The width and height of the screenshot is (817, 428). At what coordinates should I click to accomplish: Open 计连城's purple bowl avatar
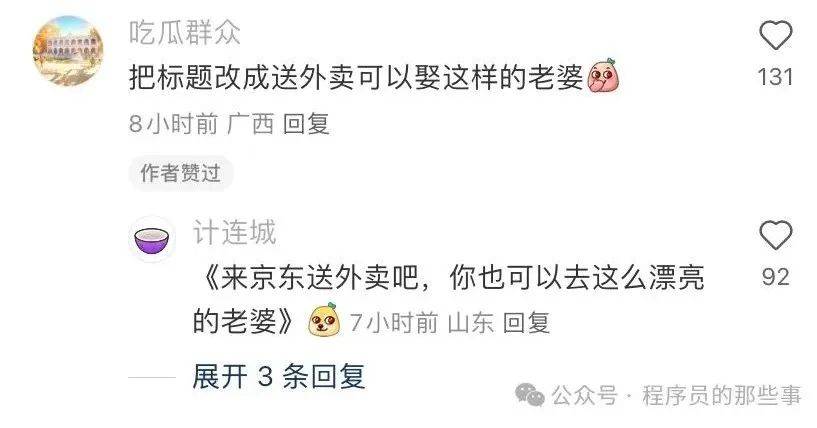[152, 239]
